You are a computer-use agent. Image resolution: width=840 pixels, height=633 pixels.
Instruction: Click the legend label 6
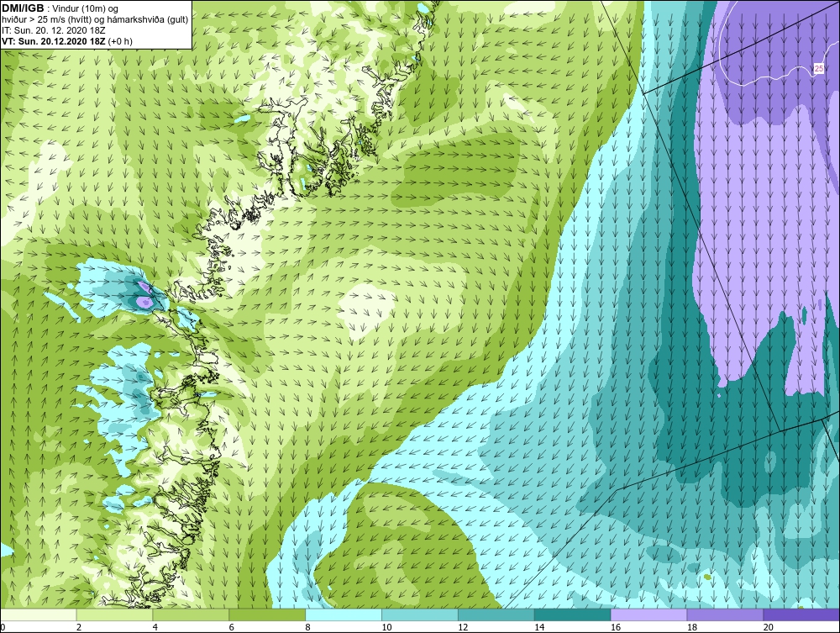tap(232, 627)
